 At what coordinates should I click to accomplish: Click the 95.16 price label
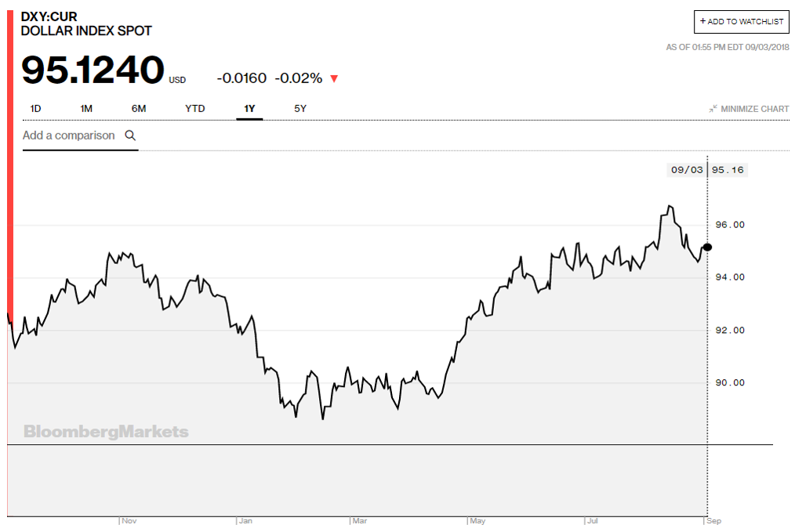(x=728, y=170)
